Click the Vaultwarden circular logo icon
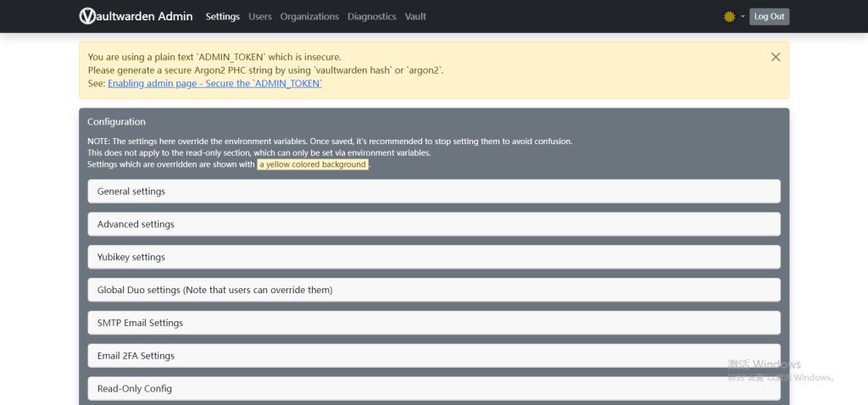 pos(87,16)
